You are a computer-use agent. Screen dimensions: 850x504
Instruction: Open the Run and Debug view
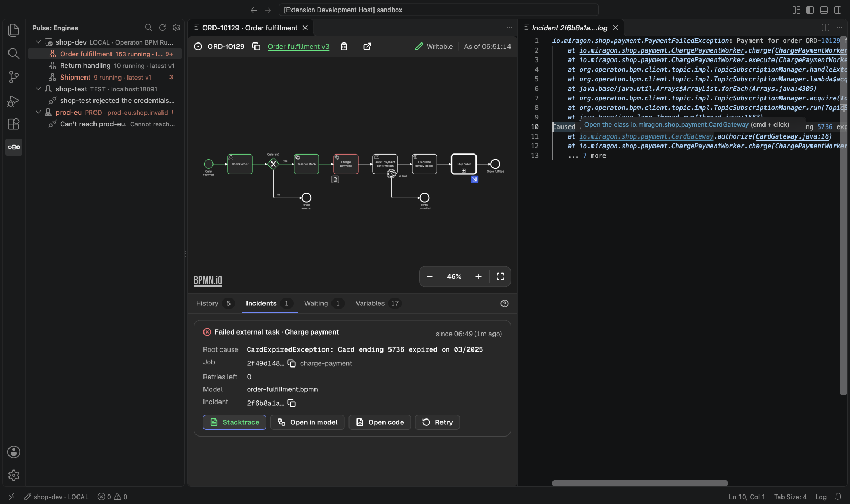coord(14,100)
